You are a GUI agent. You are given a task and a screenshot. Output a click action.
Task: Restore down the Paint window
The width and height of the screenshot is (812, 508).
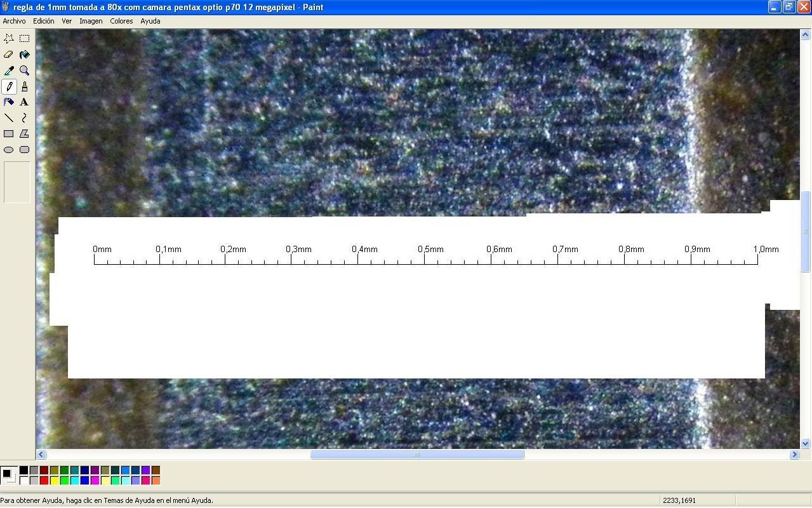(x=789, y=7)
